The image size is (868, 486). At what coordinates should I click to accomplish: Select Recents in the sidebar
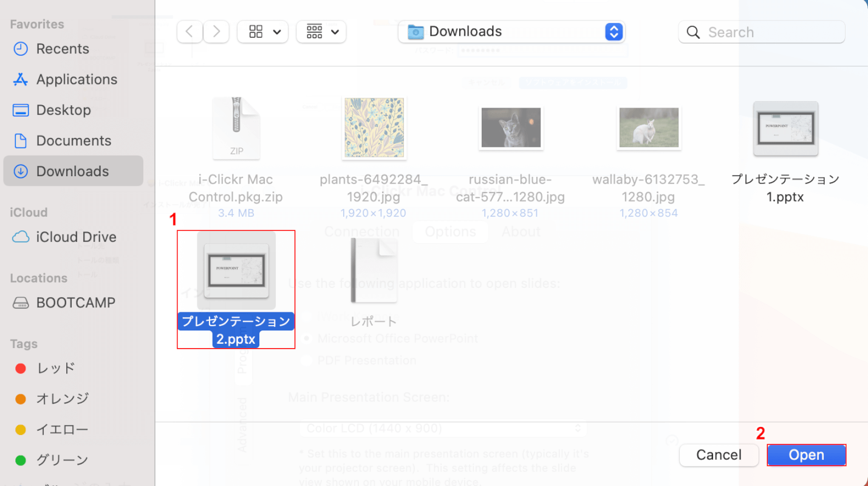[73, 49]
